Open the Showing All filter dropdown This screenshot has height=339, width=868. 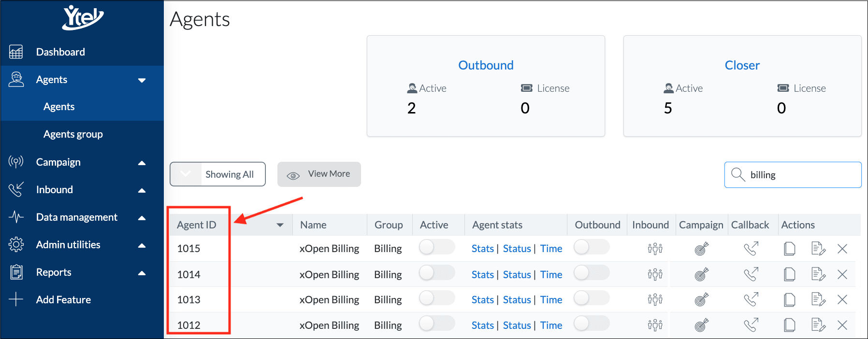click(217, 174)
